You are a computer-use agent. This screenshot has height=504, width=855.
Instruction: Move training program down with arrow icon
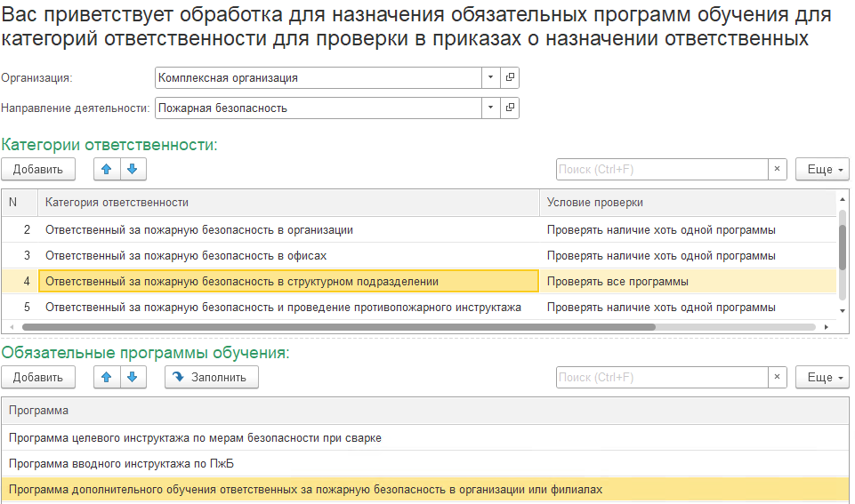tap(132, 377)
